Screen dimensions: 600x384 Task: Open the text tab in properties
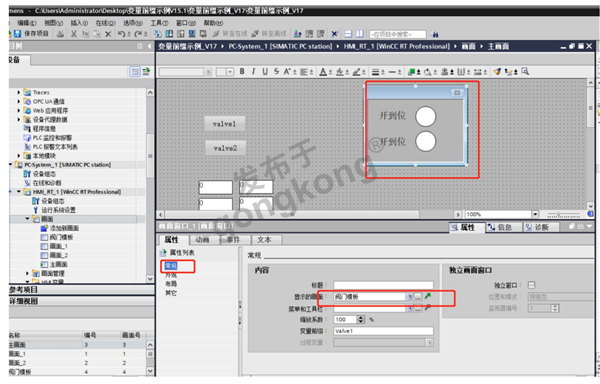264,240
